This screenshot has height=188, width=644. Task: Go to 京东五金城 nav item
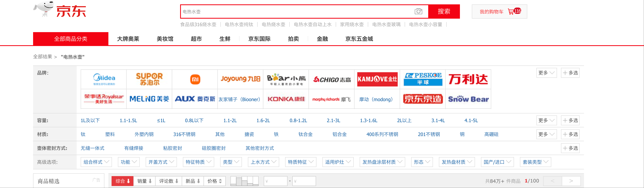(359, 39)
